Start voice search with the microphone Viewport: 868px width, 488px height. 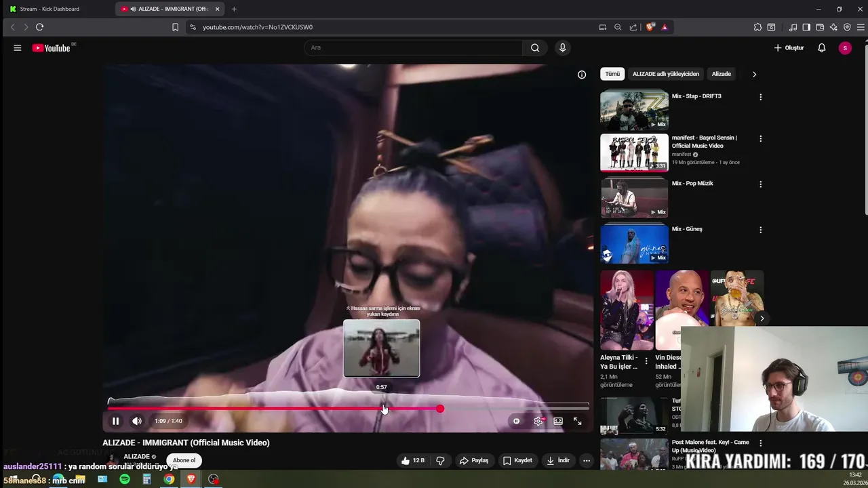point(562,47)
